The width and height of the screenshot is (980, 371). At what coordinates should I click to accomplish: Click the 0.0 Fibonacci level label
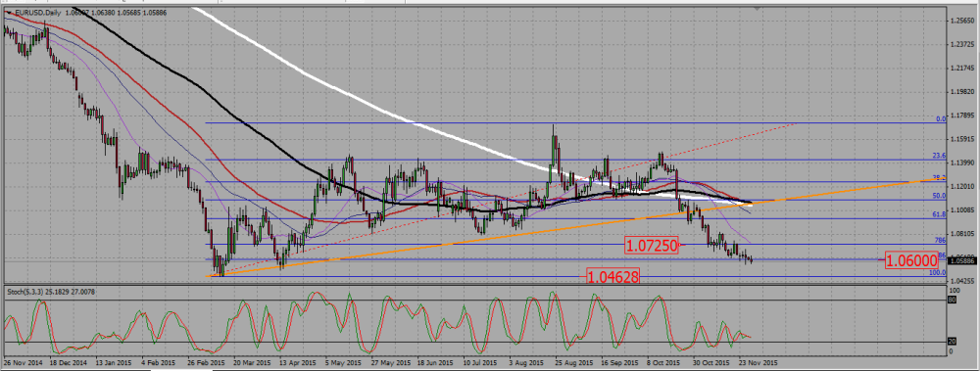(940, 118)
